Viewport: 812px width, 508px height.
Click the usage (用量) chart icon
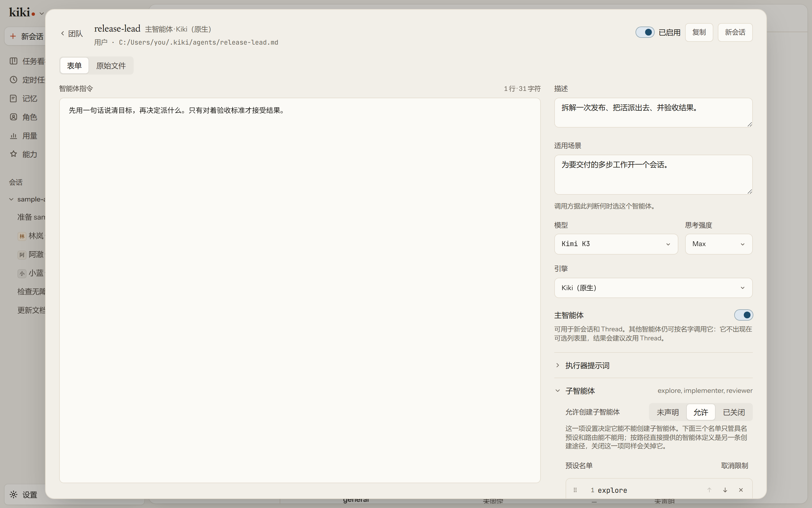14,136
